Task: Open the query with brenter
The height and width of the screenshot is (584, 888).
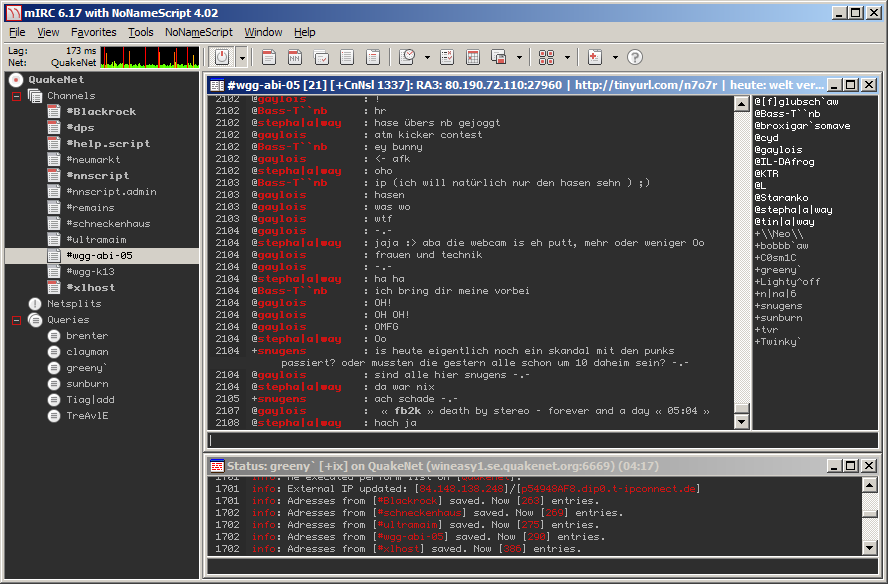Action: tap(86, 336)
